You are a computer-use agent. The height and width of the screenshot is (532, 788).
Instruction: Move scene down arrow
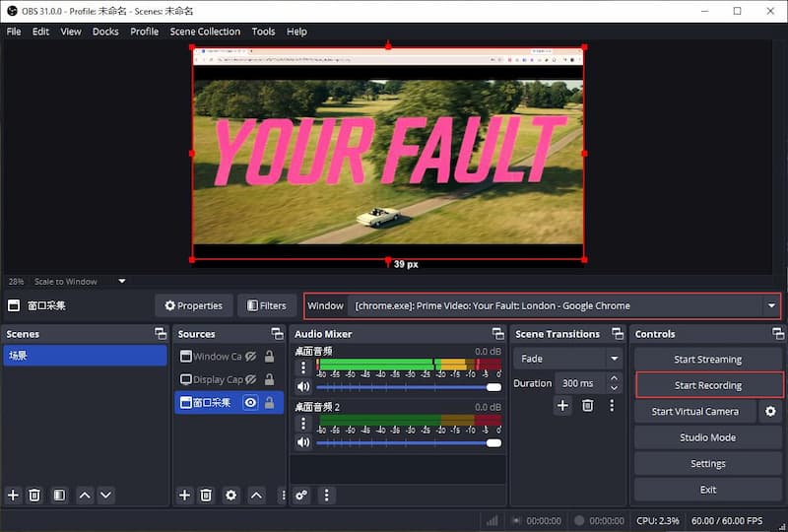coord(105,496)
